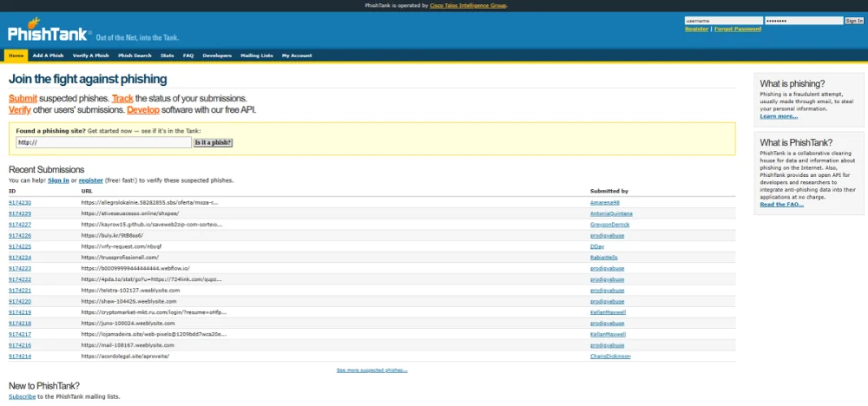Click Subscribe to the mailing lists
Screen dimensions: 868x406
[22, 396]
